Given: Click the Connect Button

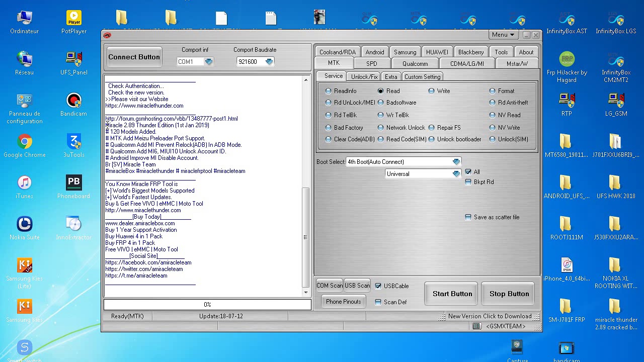Looking at the screenshot, I should point(134,57).
